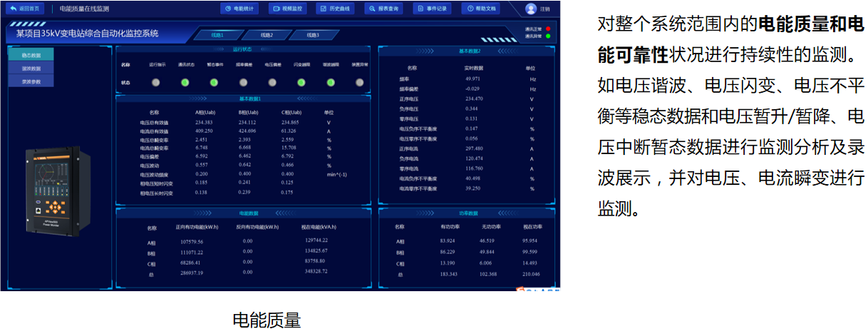Click the total apparent power 210.046
This screenshot has height=329, width=868.
pyautogui.click(x=530, y=275)
